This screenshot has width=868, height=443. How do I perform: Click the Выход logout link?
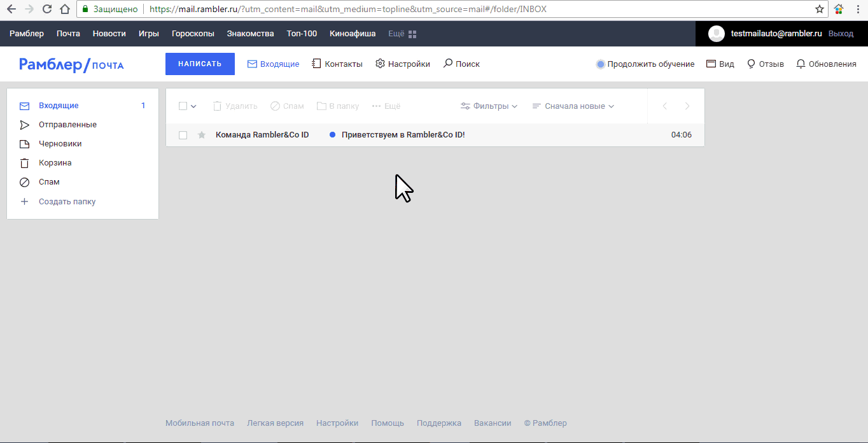pyautogui.click(x=841, y=34)
